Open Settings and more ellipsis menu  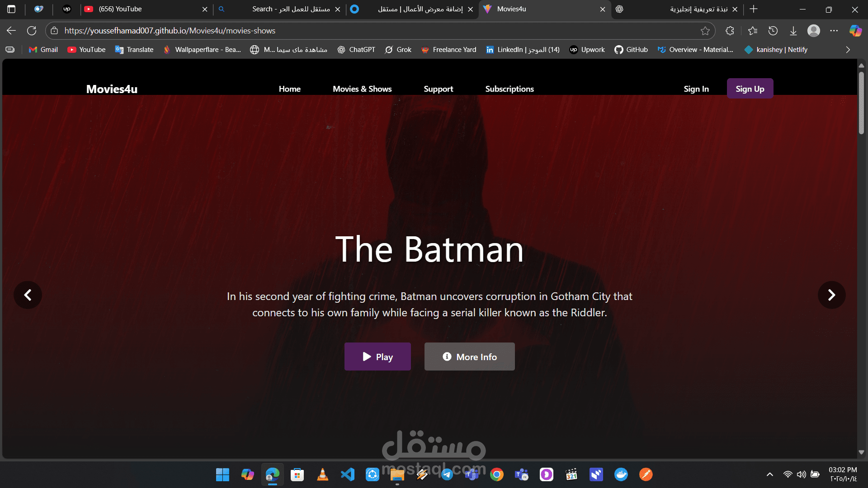(x=834, y=31)
